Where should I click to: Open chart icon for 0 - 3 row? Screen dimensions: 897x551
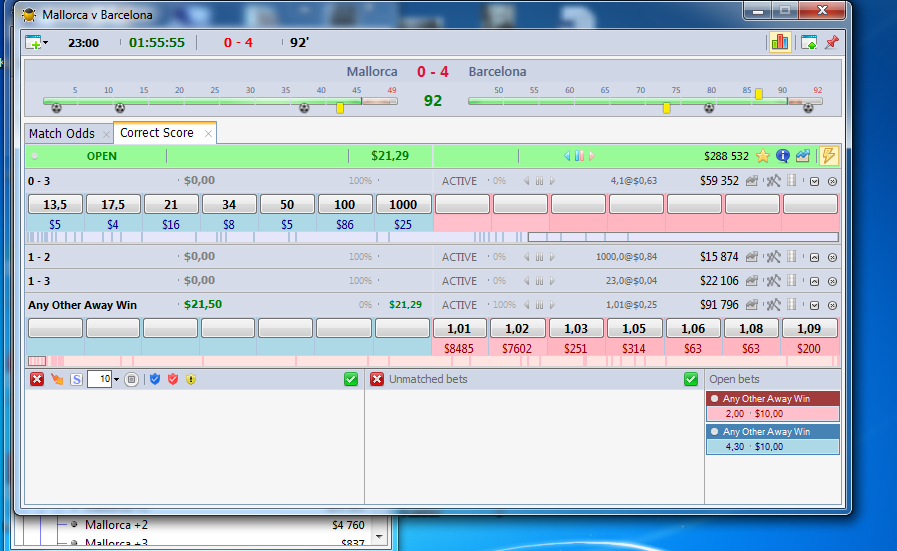click(752, 181)
